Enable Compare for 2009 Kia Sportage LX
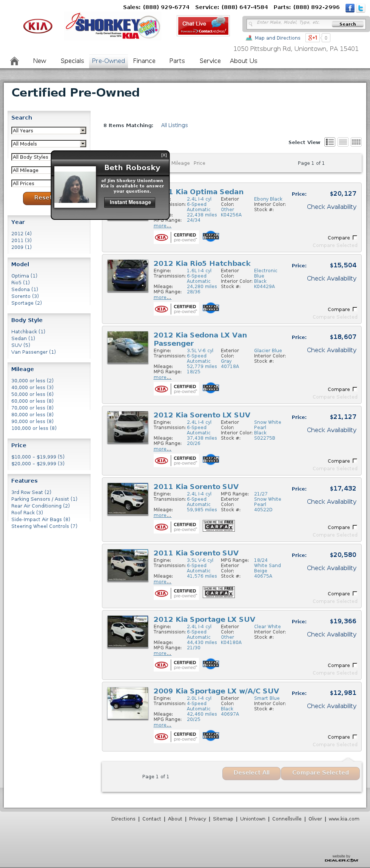Screen dimensions: 370x868 point(355,737)
